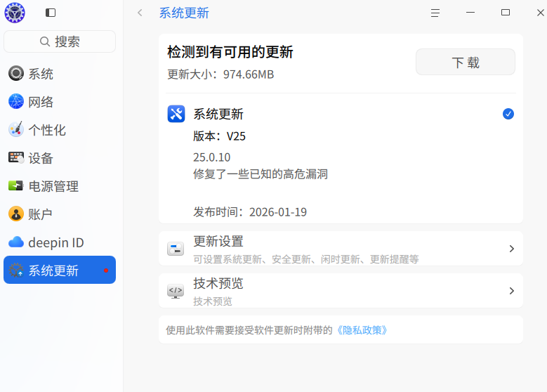Screen dimensions: 547x392
Task: Click the 技术预览 code monitor icon
Action: (x=176, y=291)
